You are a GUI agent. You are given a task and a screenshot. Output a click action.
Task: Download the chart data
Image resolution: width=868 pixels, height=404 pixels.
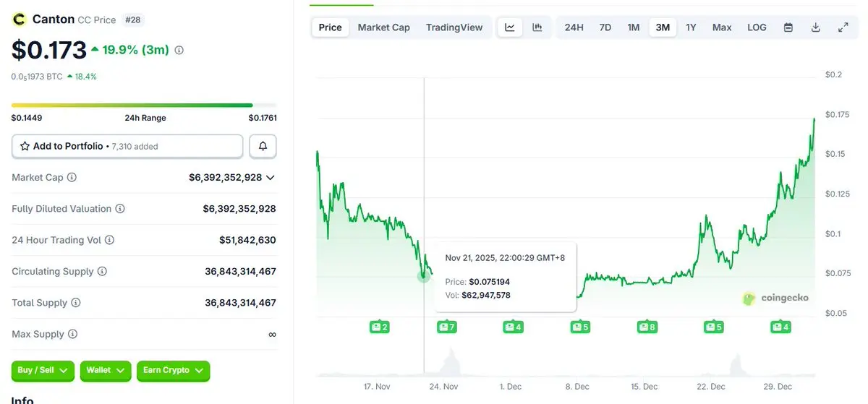[x=816, y=27]
